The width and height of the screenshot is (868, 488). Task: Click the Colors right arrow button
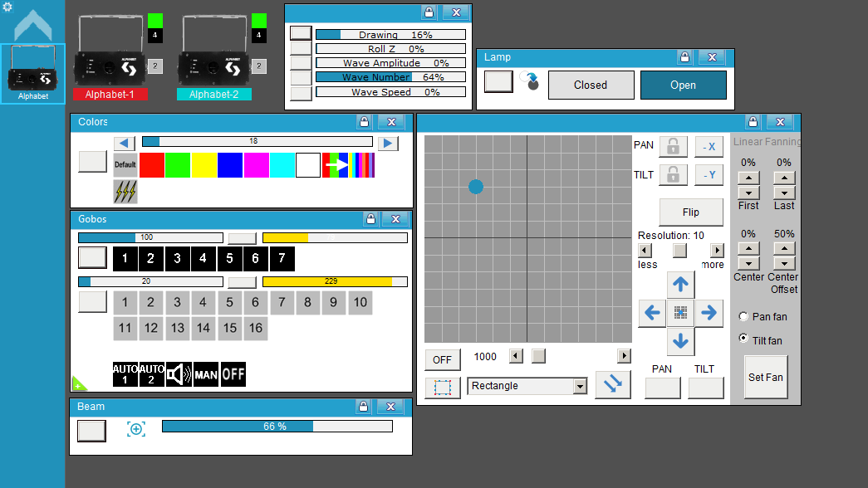[x=388, y=144]
